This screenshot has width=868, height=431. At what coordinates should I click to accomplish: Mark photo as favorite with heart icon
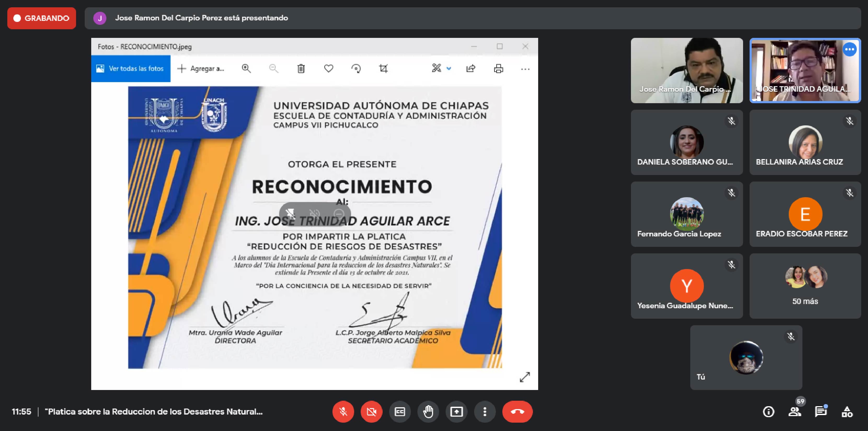click(x=329, y=69)
